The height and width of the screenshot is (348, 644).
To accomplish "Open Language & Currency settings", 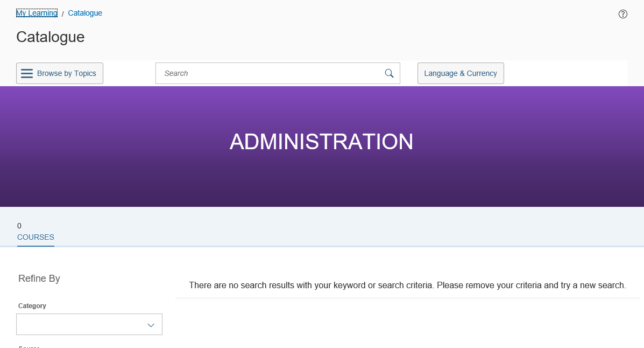I will click(x=461, y=73).
